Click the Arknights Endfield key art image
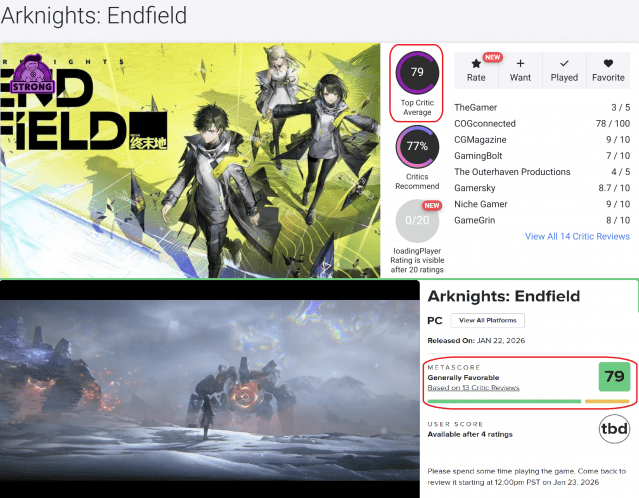This screenshot has width=639, height=498. point(190,161)
